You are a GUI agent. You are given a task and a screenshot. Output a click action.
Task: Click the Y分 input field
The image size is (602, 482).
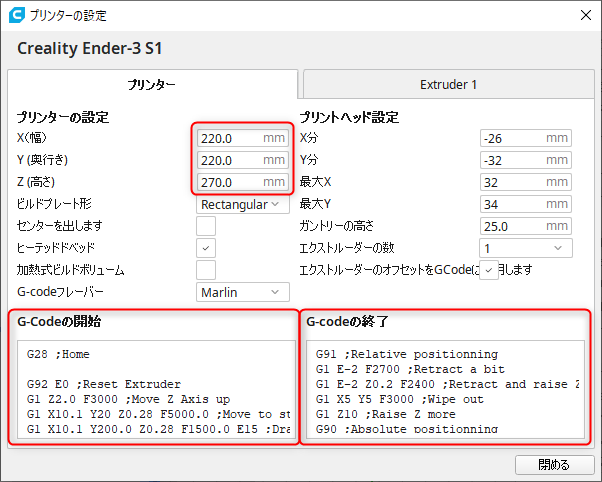[x=526, y=160]
